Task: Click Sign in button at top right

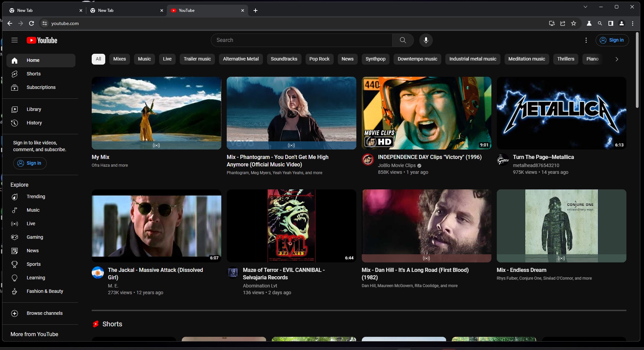Action: 612,40
